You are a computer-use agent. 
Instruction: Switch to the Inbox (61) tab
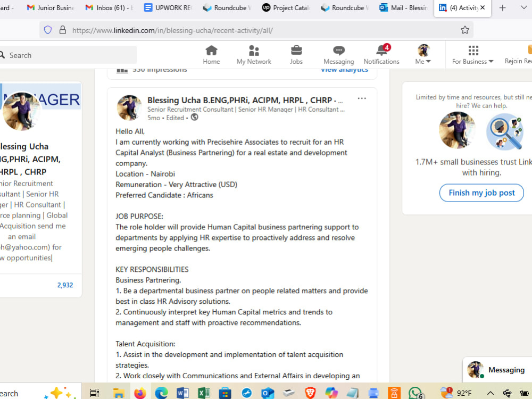pos(109,7)
